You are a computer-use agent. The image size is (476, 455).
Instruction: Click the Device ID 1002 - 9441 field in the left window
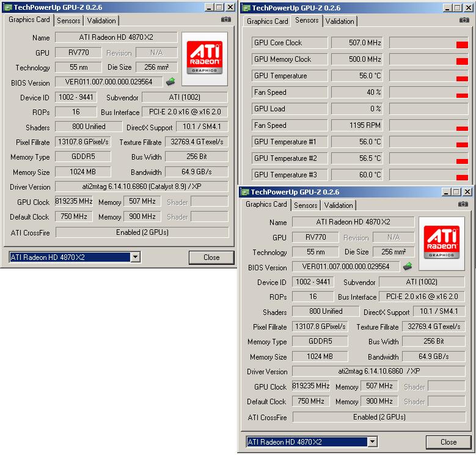tap(76, 97)
